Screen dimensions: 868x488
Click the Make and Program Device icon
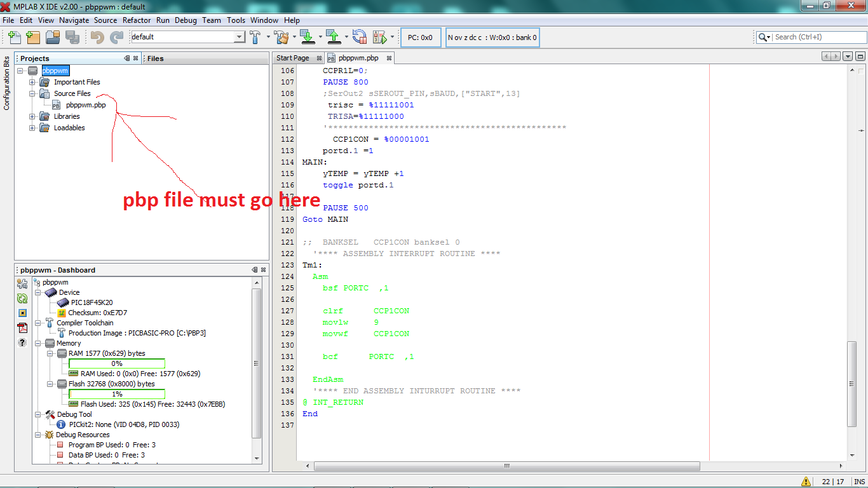pyautogui.click(x=307, y=37)
